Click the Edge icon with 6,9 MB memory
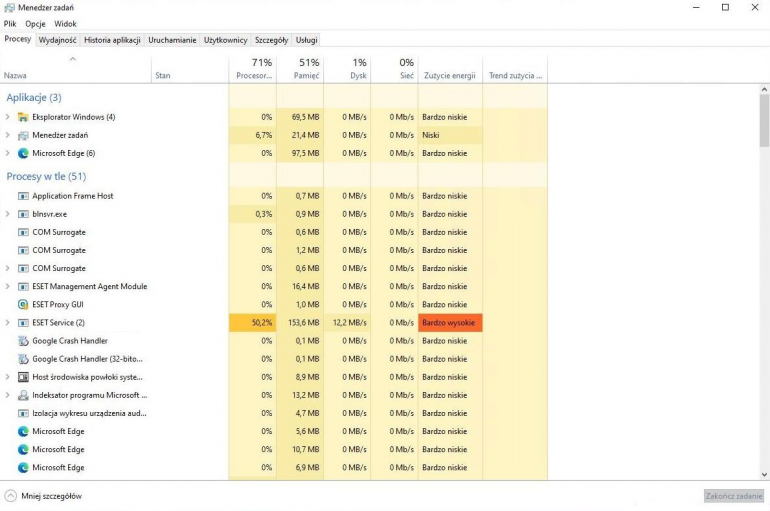This screenshot has height=511, width=770. pyautogui.click(x=23, y=468)
